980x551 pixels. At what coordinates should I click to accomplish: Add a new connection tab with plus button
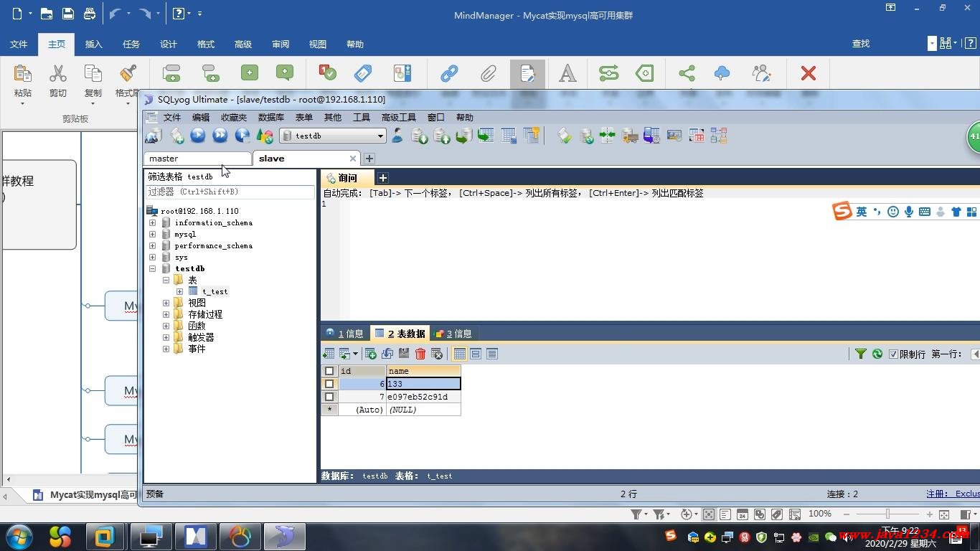[x=369, y=159]
